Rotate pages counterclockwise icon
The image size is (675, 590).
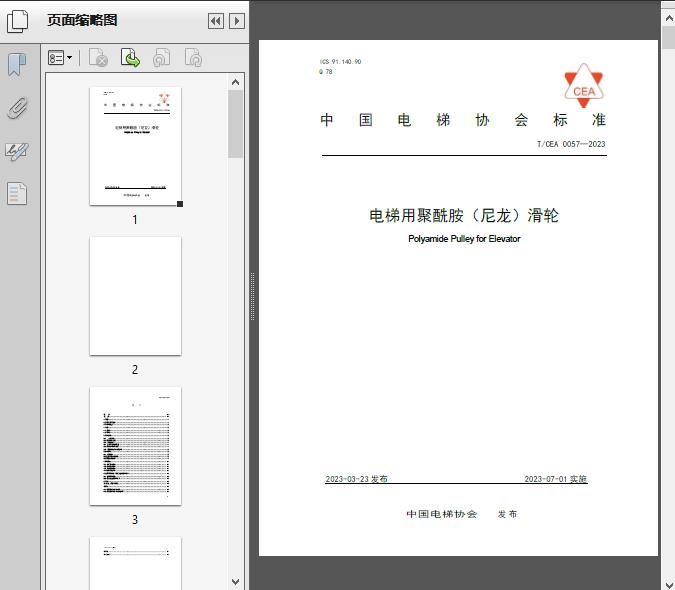point(161,58)
